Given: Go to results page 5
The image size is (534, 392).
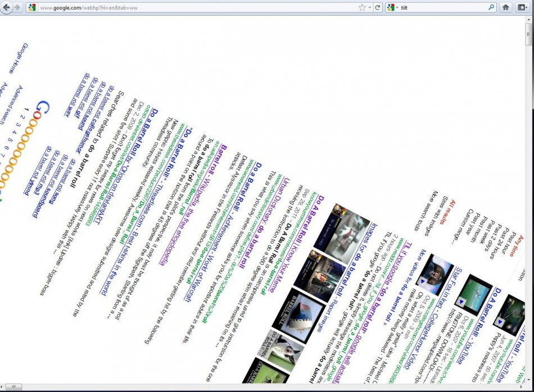Looking at the screenshot, I should coord(10,139).
